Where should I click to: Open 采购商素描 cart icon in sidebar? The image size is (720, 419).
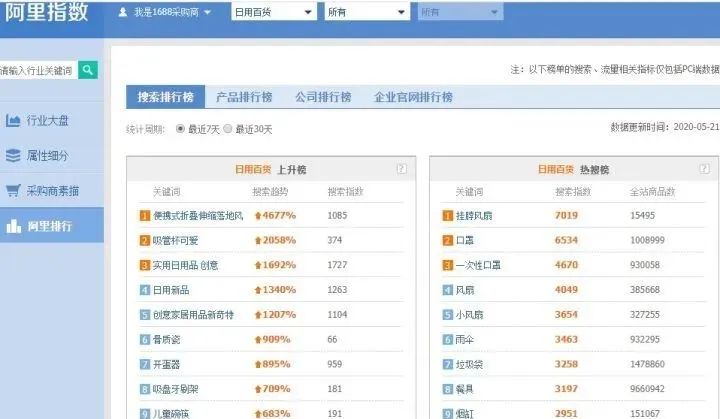click(x=13, y=190)
